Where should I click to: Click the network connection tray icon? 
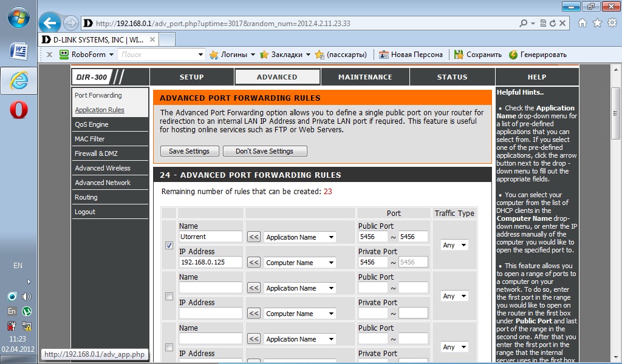coord(27,326)
